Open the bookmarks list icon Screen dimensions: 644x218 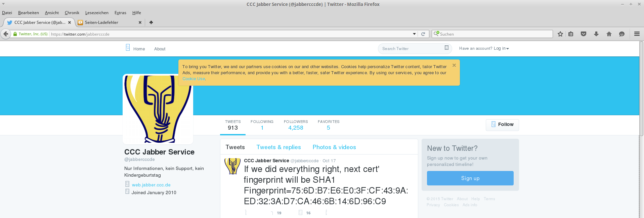tap(571, 34)
